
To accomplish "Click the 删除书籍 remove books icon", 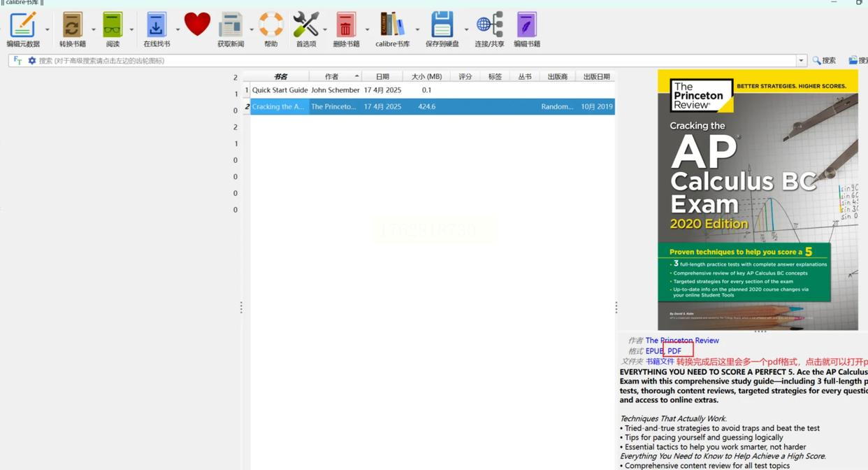I will (345, 26).
